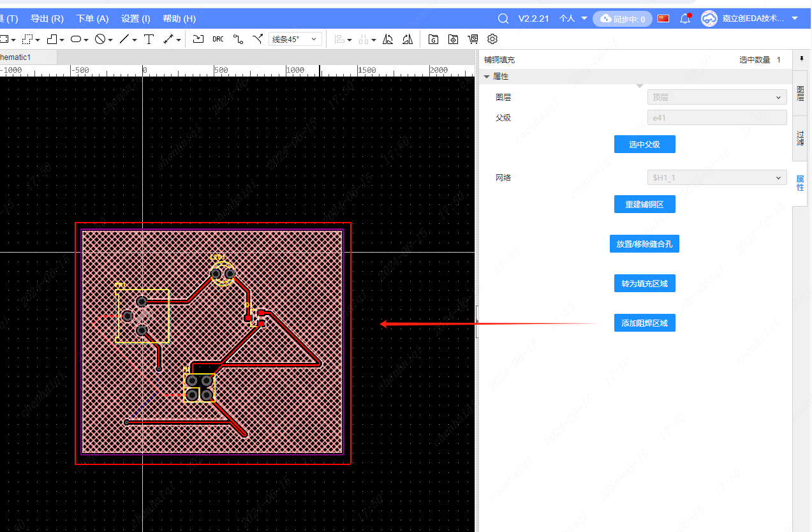Viewport: 812px width, 532px height.
Task: Open search with the magnifier icon
Action: pyautogui.click(x=503, y=18)
